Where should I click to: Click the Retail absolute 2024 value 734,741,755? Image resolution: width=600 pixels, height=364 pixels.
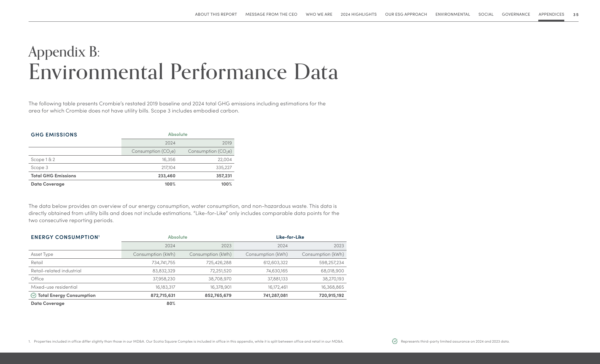click(x=163, y=263)
